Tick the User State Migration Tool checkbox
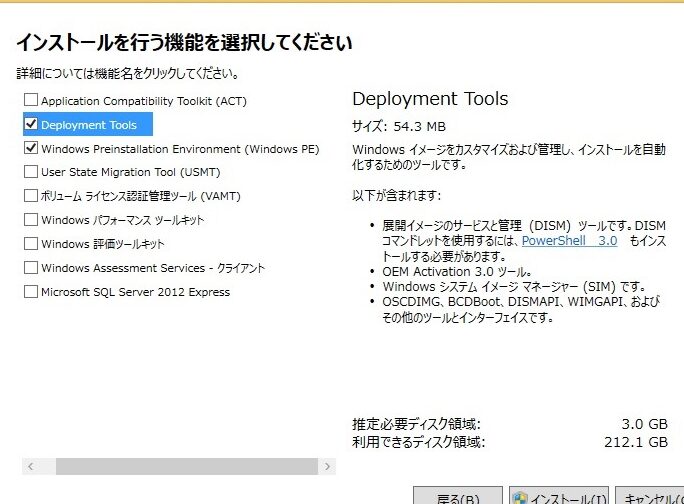The width and height of the screenshot is (684, 504). coord(31,172)
